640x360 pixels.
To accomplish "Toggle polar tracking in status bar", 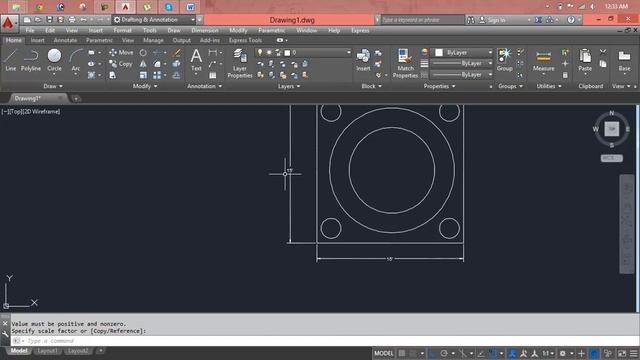I will tap(444, 353).
